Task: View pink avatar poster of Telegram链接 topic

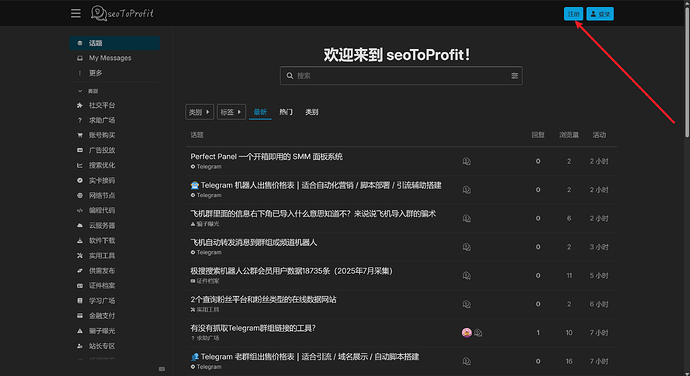Action: [x=467, y=332]
